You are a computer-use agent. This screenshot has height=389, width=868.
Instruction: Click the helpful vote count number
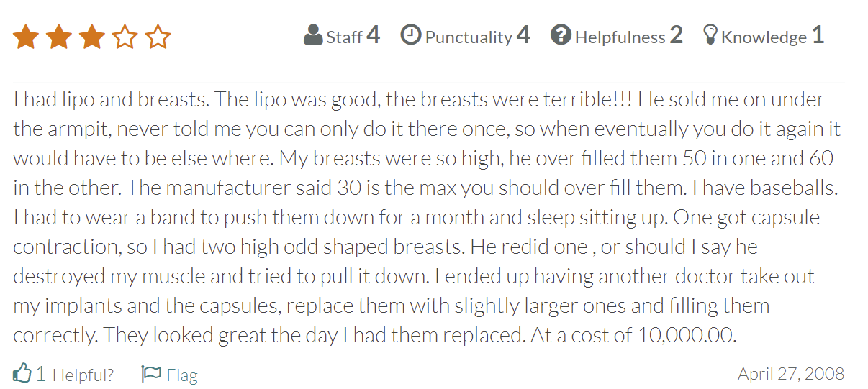pyautogui.click(x=41, y=374)
